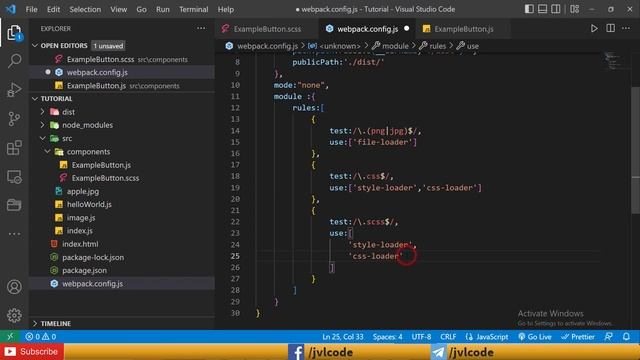Open the Edit menu
This screenshot has width=640, height=360.
53,9
